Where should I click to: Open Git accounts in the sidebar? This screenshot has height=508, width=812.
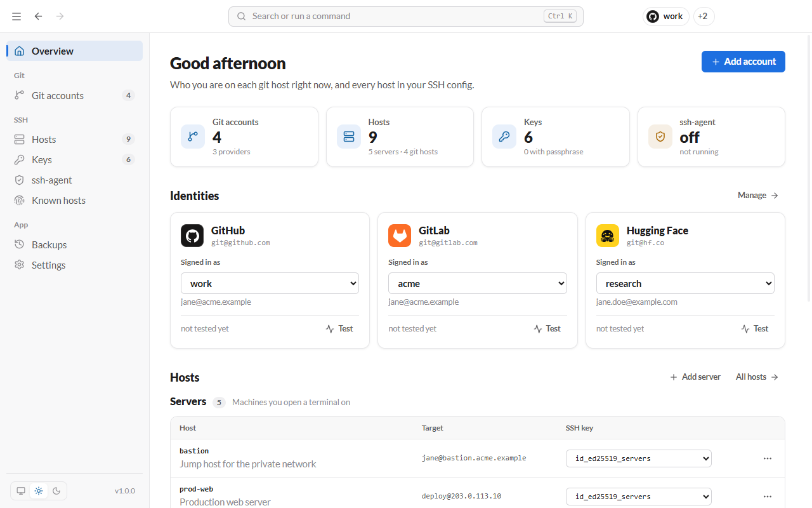click(x=75, y=95)
